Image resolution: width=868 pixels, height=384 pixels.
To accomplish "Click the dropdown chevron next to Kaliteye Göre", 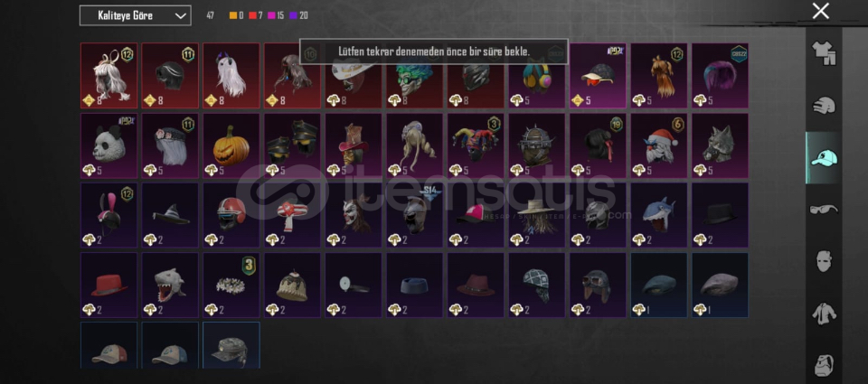I will tap(181, 16).
